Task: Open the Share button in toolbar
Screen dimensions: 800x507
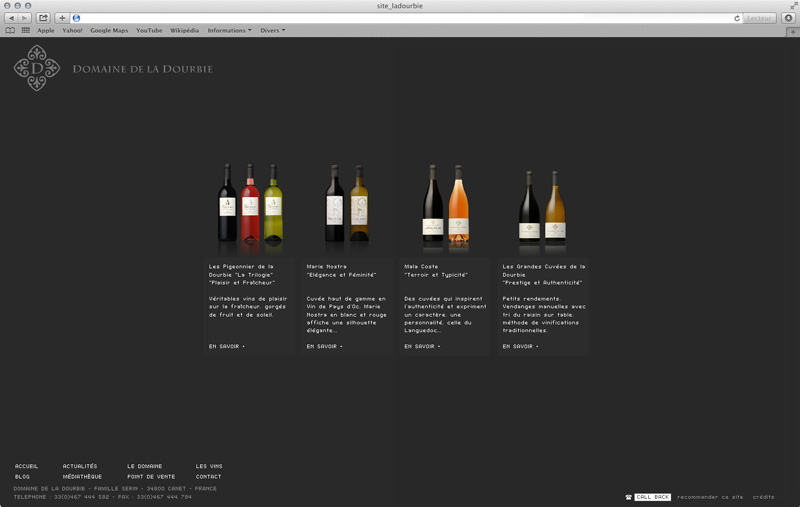Action: (43, 18)
